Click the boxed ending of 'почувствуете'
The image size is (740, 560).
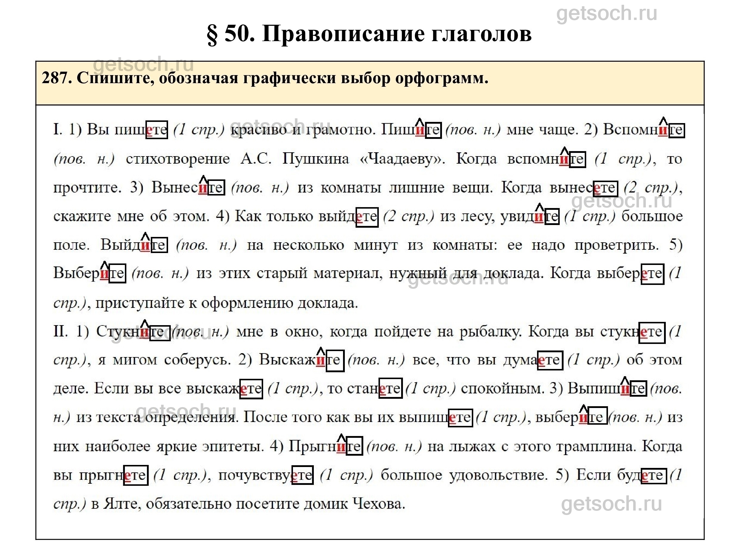pos(302,475)
